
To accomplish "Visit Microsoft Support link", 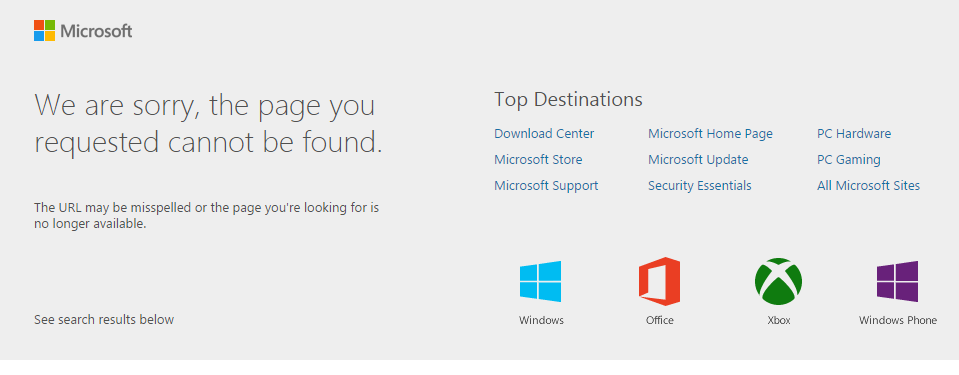I will tap(546, 185).
